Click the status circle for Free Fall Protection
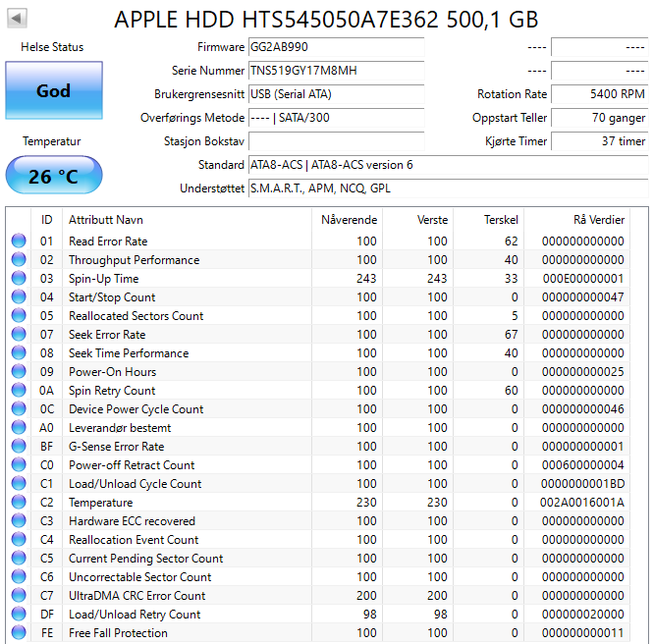The image size is (654, 644). pyautogui.click(x=19, y=633)
